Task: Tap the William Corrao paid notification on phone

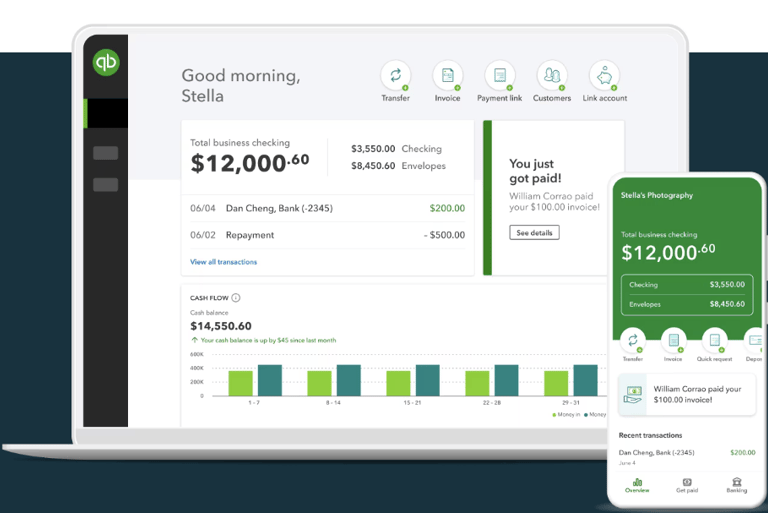Action: click(687, 395)
